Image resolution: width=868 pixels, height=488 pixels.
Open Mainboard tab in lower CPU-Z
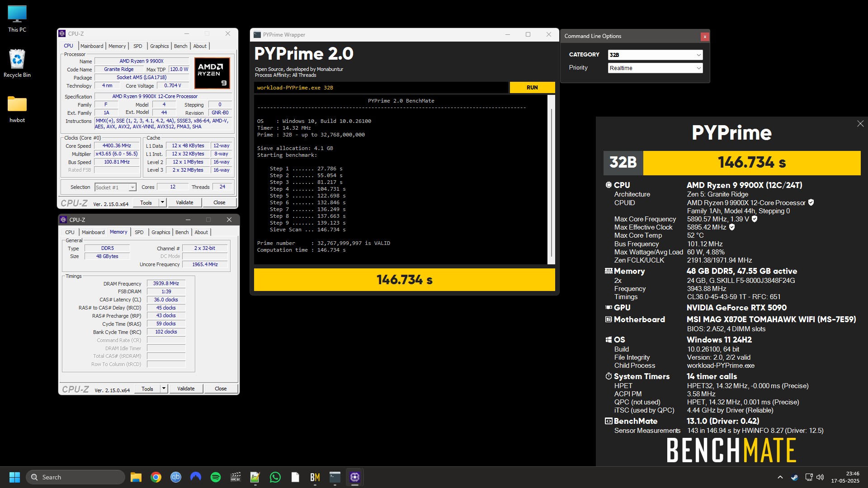coord(93,232)
